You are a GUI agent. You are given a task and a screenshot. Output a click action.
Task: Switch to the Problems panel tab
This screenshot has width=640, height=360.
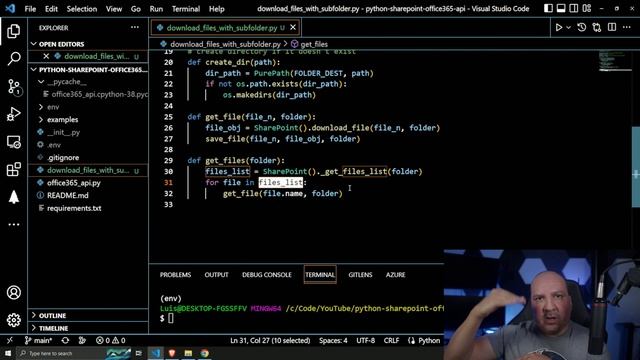[175, 275]
